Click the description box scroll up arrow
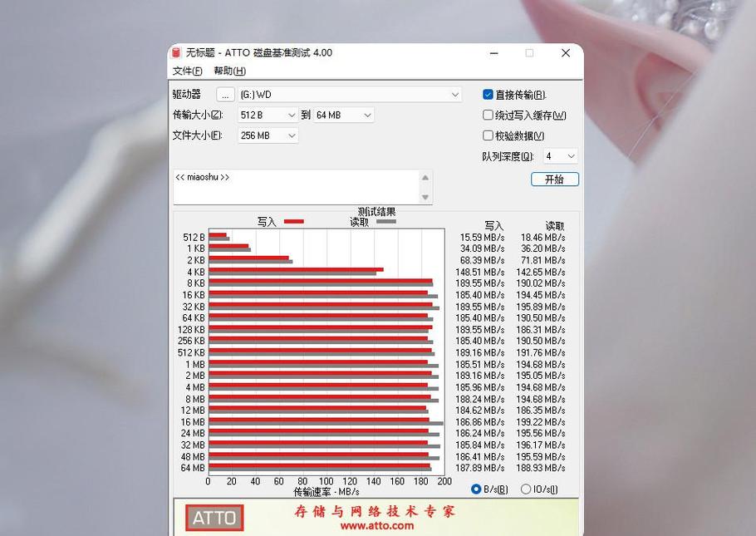Screen dimensions: 756x536 tap(425, 177)
